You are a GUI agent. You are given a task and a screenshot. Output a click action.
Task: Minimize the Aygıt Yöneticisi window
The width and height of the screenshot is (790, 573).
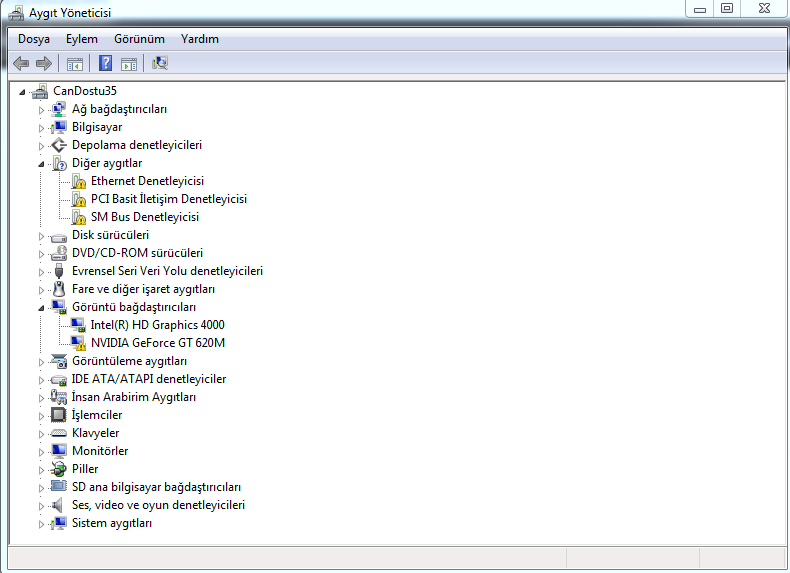tap(699, 9)
